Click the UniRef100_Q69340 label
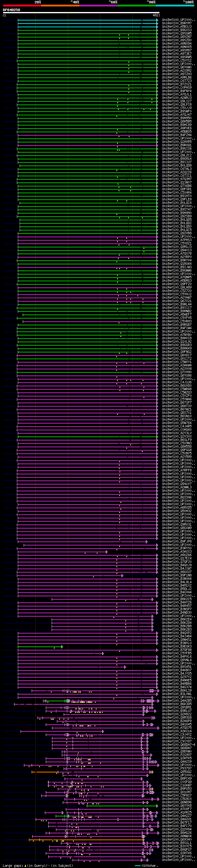 [177, 840]
